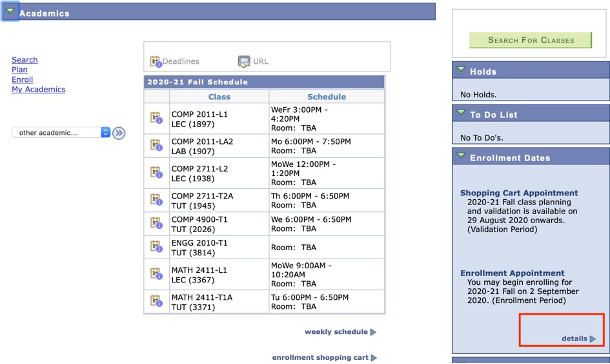
Task: Select COMP 2011-L1 LEC (1897) class cell
Action: coord(219,119)
